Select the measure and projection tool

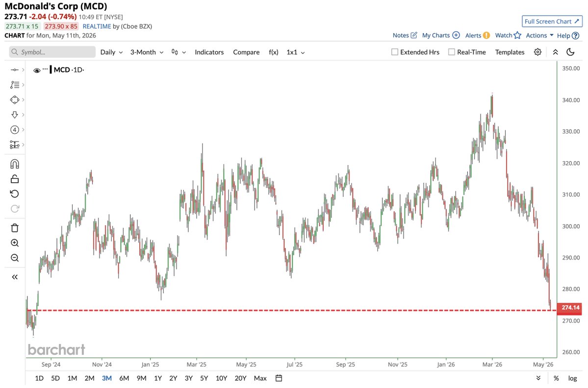tap(15, 145)
